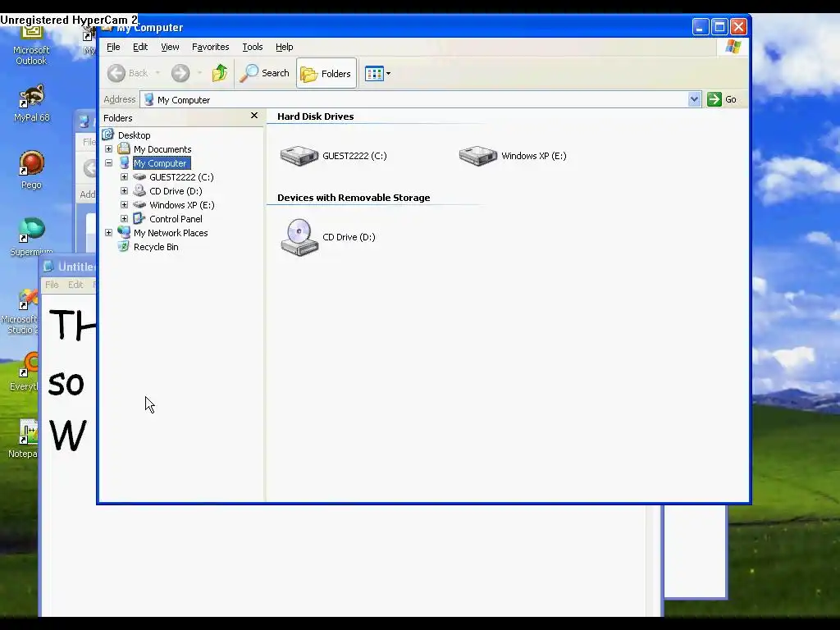Click the Windows flag logo in the menu bar
The height and width of the screenshot is (630, 840).
733,47
